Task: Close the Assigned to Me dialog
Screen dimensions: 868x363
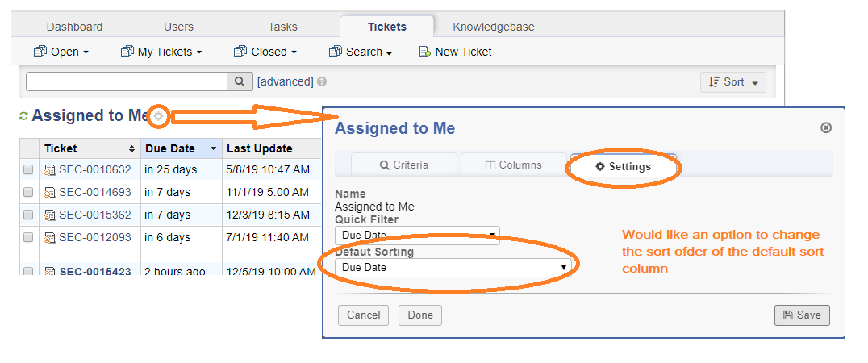Action: pos(826,127)
